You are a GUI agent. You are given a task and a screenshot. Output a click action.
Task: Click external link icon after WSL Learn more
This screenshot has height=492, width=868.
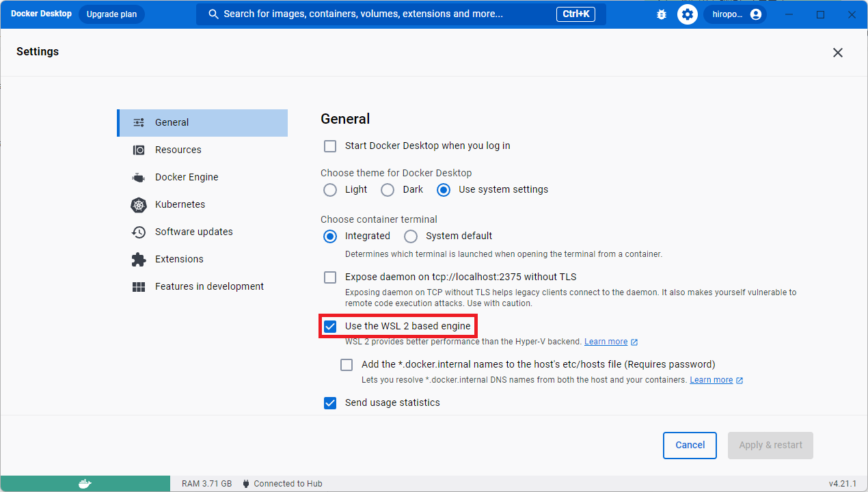(634, 342)
